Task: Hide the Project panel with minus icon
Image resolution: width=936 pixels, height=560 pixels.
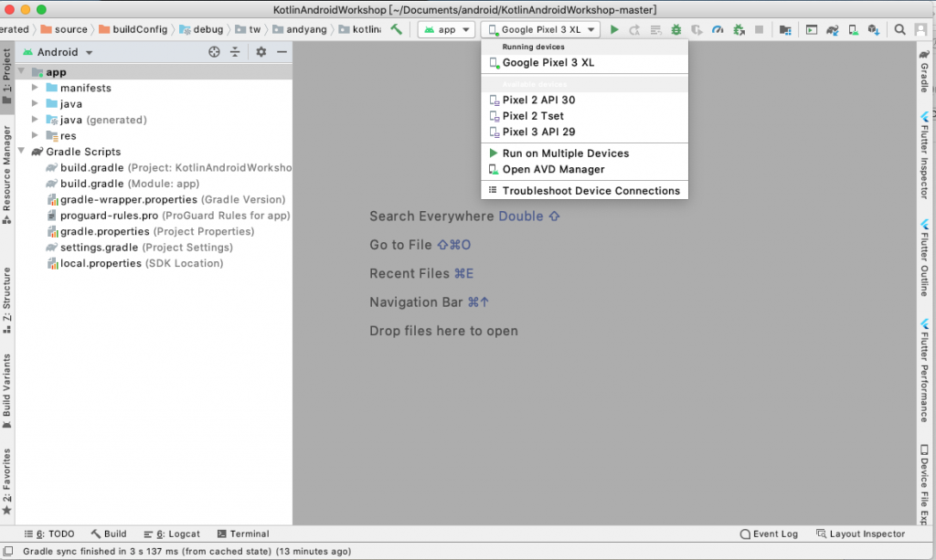Action: (282, 52)
